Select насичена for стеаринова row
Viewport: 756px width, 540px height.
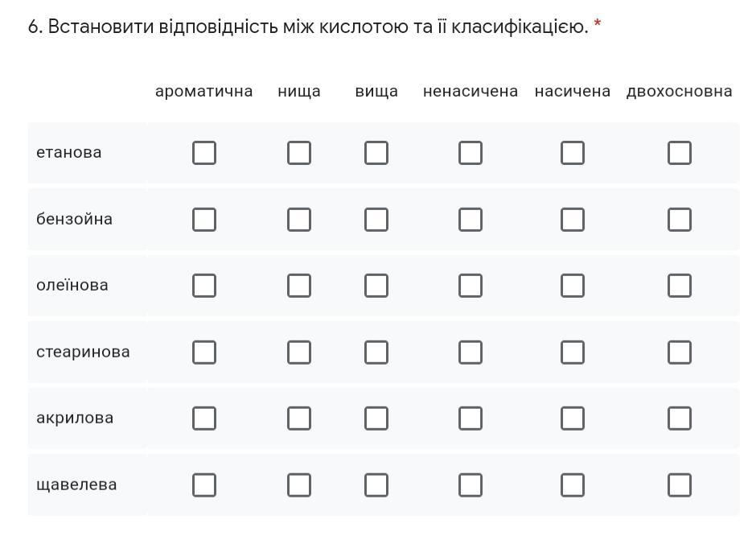[x=573, y=352]
